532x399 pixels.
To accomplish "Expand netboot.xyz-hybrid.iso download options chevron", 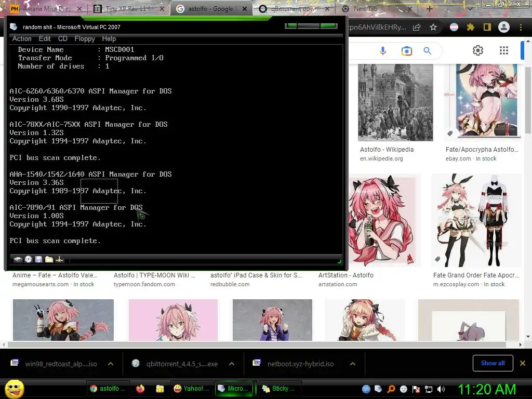I will pyautogui.click(x=353, y=364).
